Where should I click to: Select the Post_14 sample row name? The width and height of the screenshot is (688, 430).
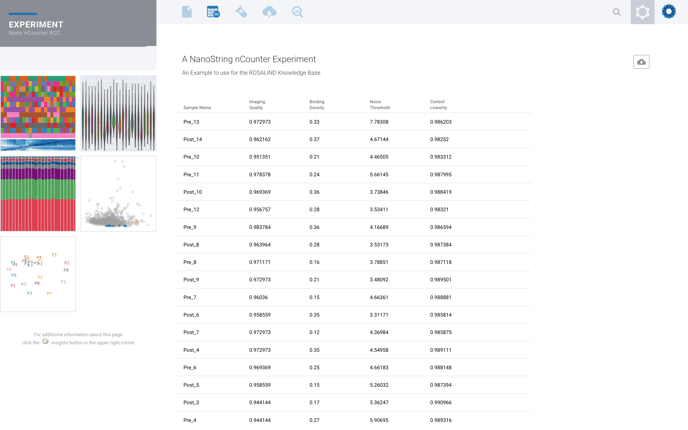pos(193,139)
